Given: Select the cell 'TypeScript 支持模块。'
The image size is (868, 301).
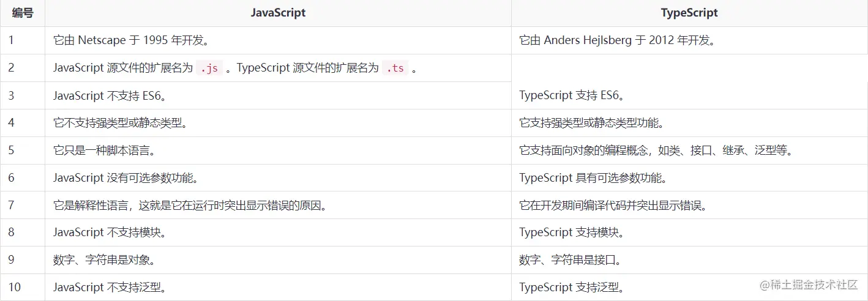Looking at the screenshot, I should pyautogui.click(x=689, y=233).
